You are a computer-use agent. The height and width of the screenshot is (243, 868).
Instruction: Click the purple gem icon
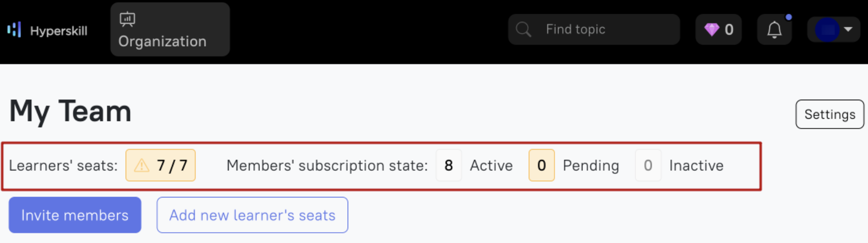[711, 29]
